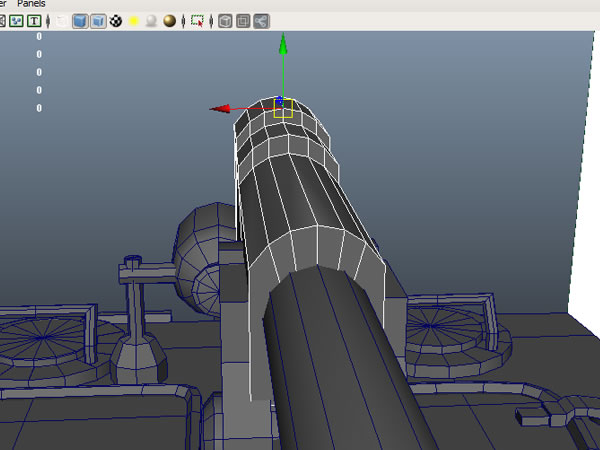Toggle X-Ray Active Components icon
The height and width of the screenshot is (450, 600).
(243, 21)
